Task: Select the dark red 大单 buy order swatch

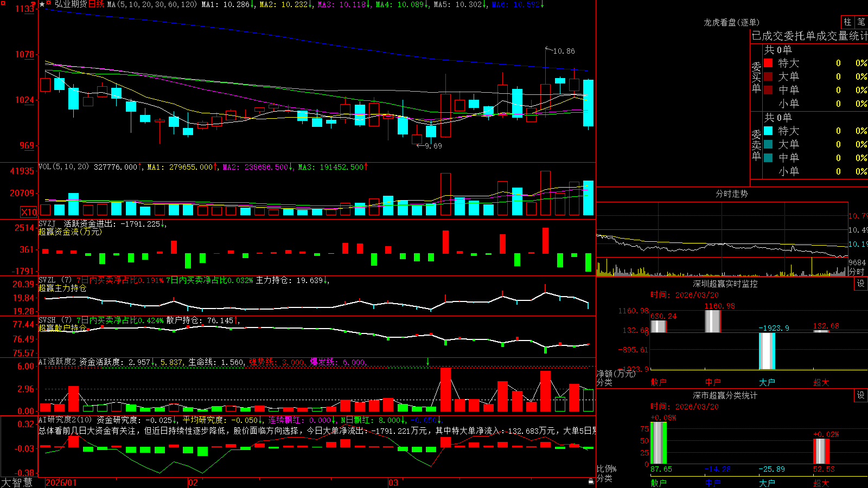Action: (x=768, y=76)
